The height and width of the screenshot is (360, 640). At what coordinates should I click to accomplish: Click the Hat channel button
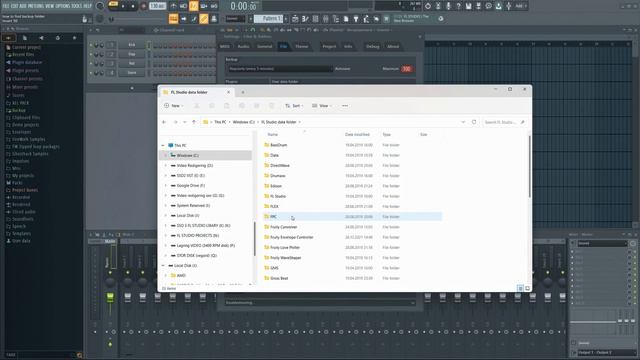coord(132,63)
